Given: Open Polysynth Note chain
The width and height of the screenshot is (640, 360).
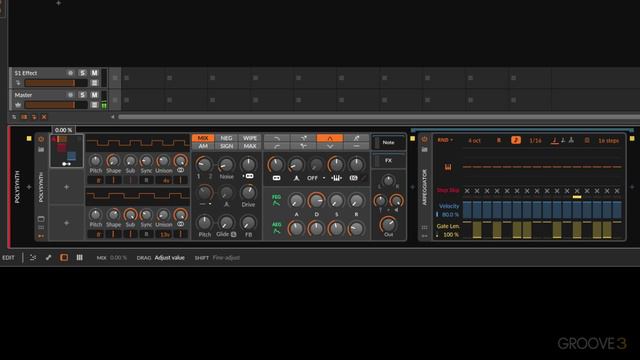Looking at the screenshot, I should click(389, 142).
